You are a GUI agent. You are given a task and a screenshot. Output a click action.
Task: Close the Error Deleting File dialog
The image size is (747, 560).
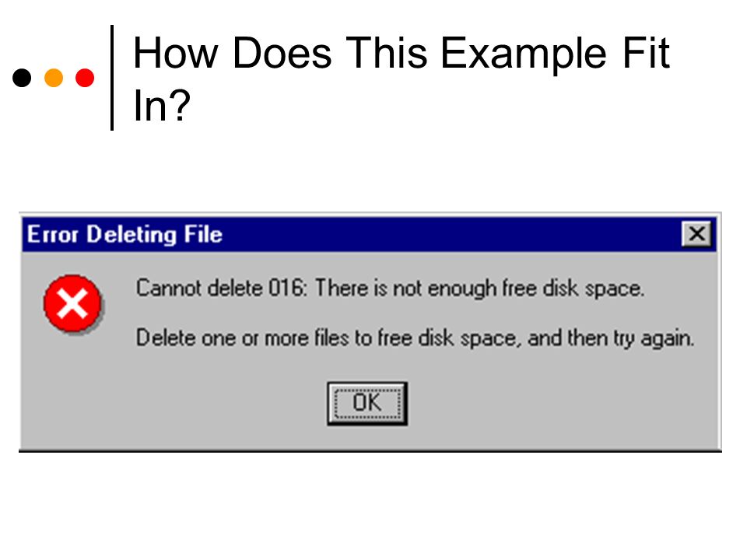696,234
